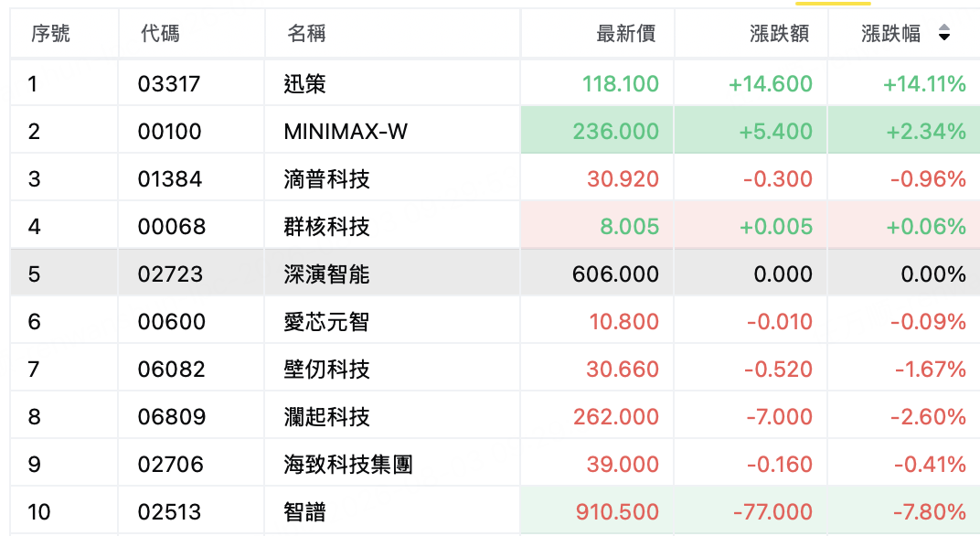This screenshot has height=536, width=980.
Task: Click the 代碼 column header
Action: tap(160, 33)
